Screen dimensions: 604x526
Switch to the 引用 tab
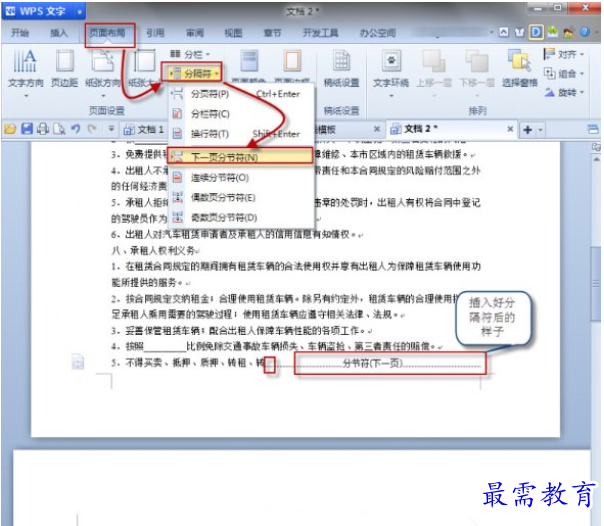coord(155,33)
